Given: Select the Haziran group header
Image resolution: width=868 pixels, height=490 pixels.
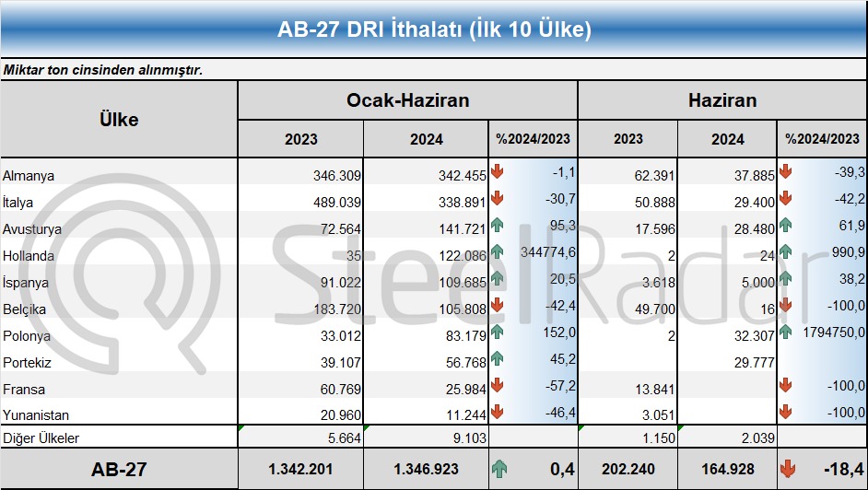Looking at the screenshot, I should (x=722, y=100).
